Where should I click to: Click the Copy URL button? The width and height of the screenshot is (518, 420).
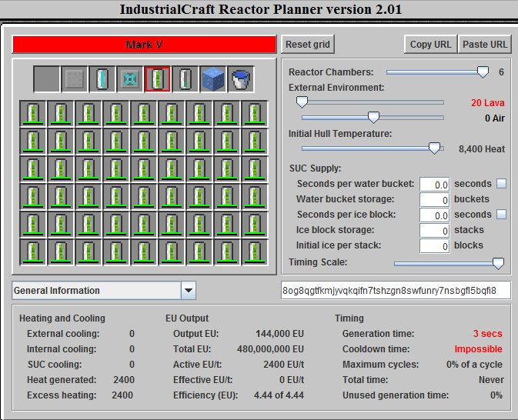[430, 45]
